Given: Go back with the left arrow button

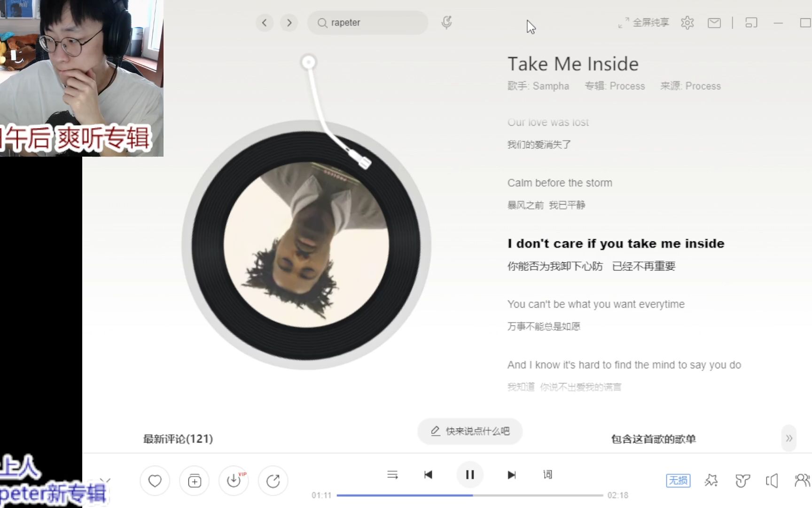Looking at the screenshot, I should coord(265,23).
